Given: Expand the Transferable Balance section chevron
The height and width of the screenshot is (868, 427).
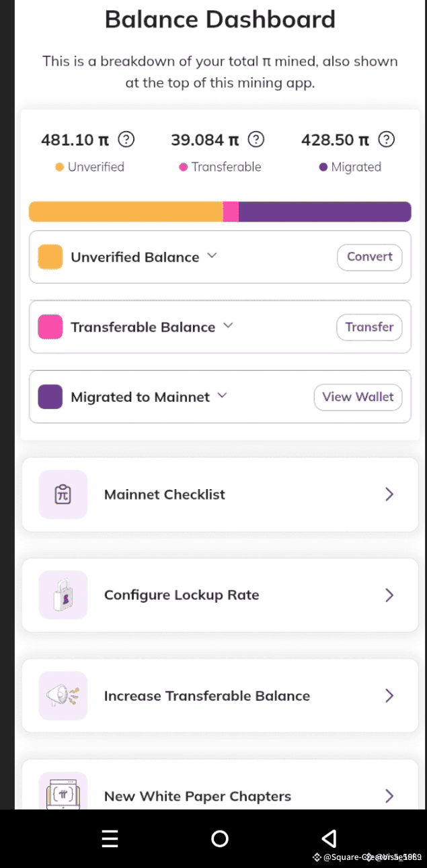Looking at the screenshot, I should point(228,325).
